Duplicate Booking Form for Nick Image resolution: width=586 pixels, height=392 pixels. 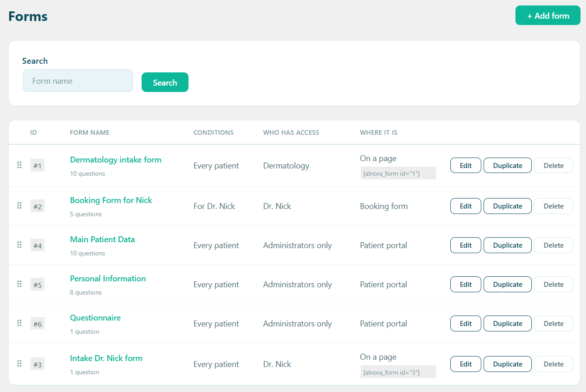click(508, 206)
